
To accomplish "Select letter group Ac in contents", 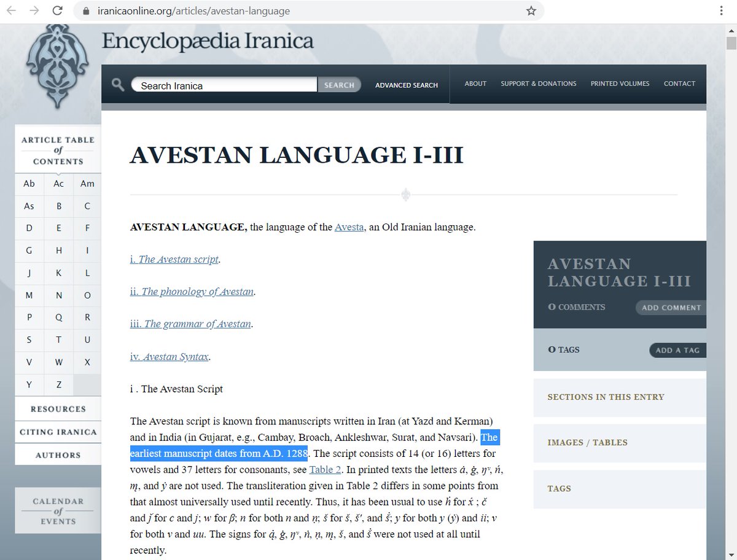I will pos(59,184).
